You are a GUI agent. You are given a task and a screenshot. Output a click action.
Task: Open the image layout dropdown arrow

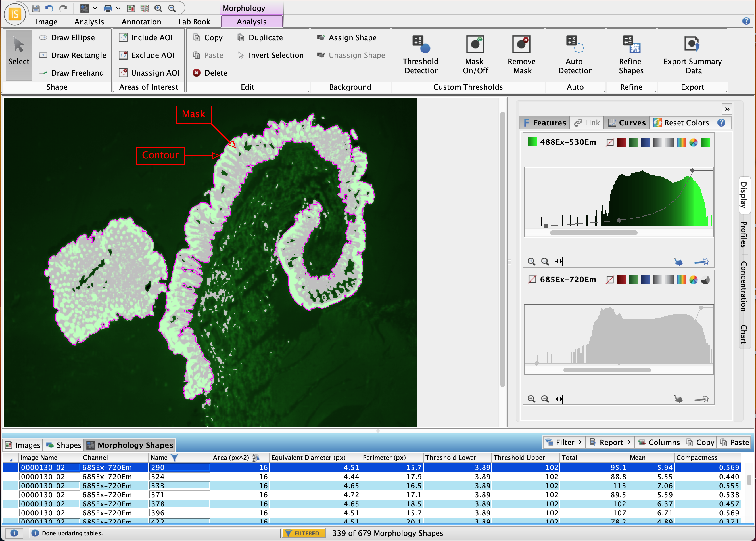(x=95, y=8)
